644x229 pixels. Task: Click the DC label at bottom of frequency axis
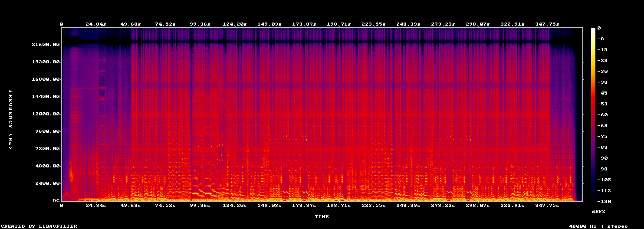56,201
